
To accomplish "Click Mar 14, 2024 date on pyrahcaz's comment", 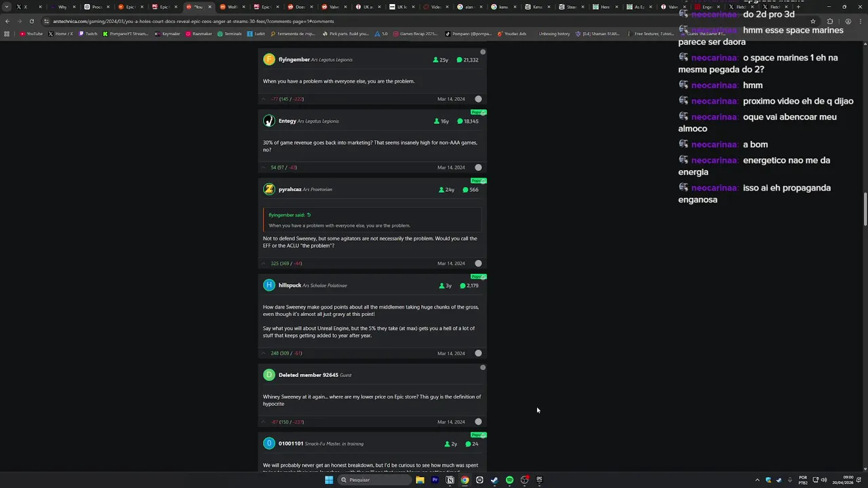I will tap(451, 264).
